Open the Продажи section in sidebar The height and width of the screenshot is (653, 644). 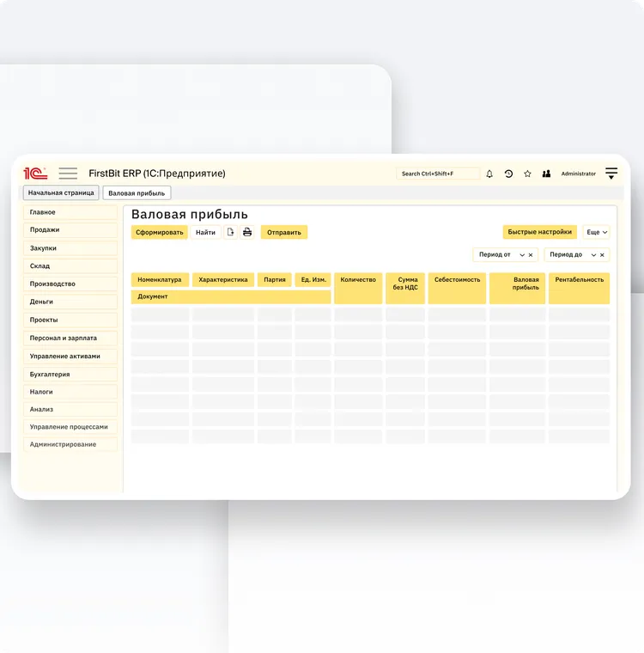70,230
